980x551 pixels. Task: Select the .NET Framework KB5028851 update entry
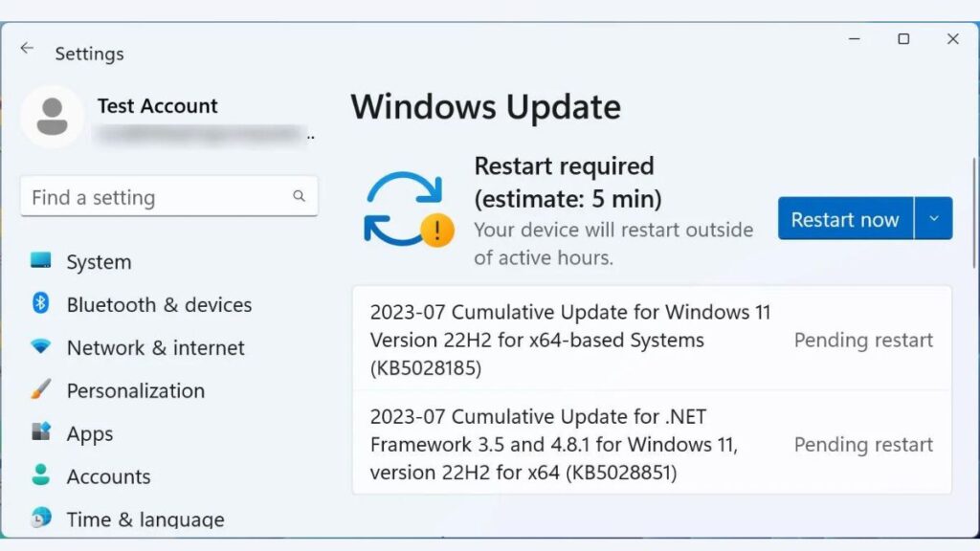point(652,444)
